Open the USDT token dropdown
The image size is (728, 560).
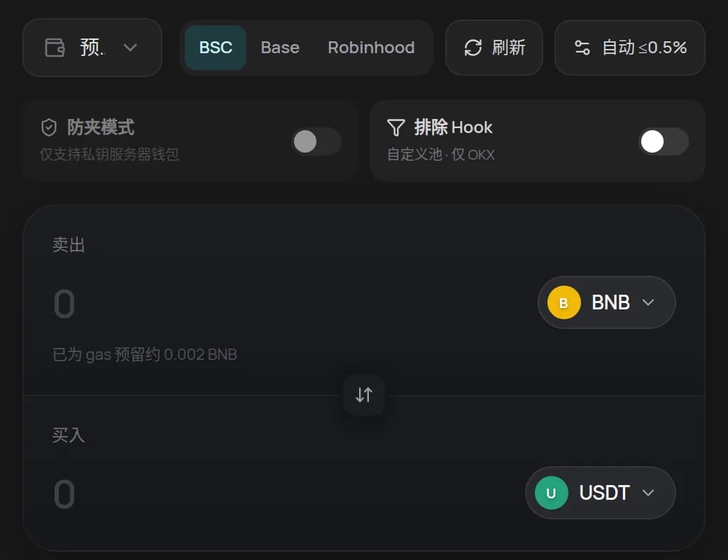601,493
